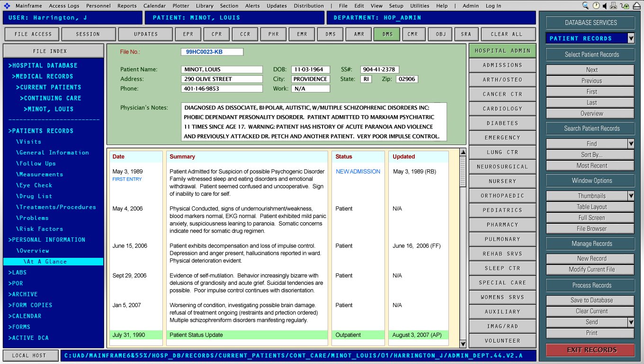Expand HOSPITAL DATABASE tree node
The width and height of the screenshot is (644, 364).
(43, 65)
